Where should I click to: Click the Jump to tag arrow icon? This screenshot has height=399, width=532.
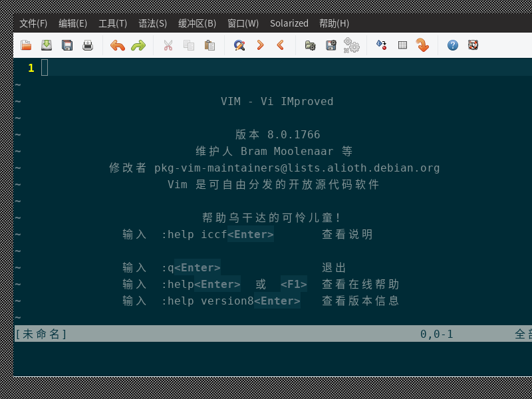pos(422,45)
